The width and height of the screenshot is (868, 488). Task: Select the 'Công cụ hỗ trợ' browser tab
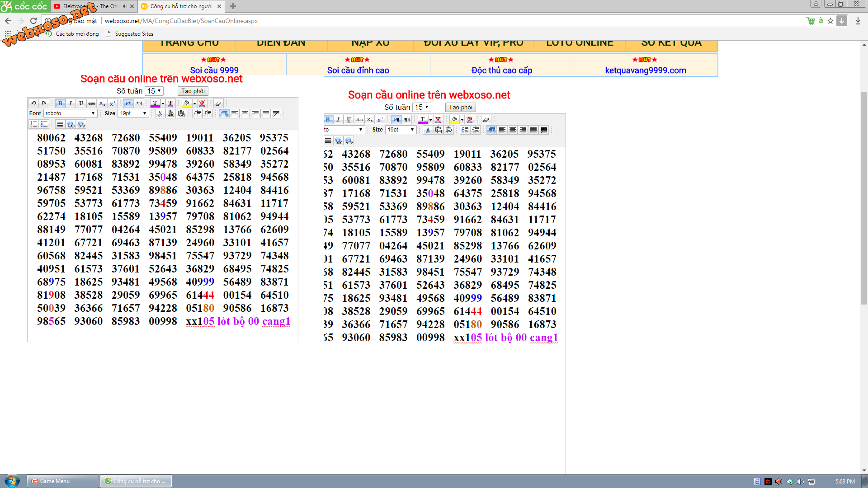(x=181, y=6)
